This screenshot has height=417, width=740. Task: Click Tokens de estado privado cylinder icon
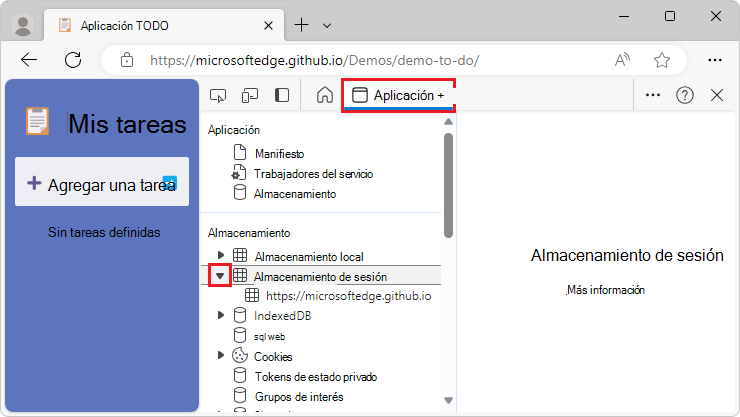(240, 375)
